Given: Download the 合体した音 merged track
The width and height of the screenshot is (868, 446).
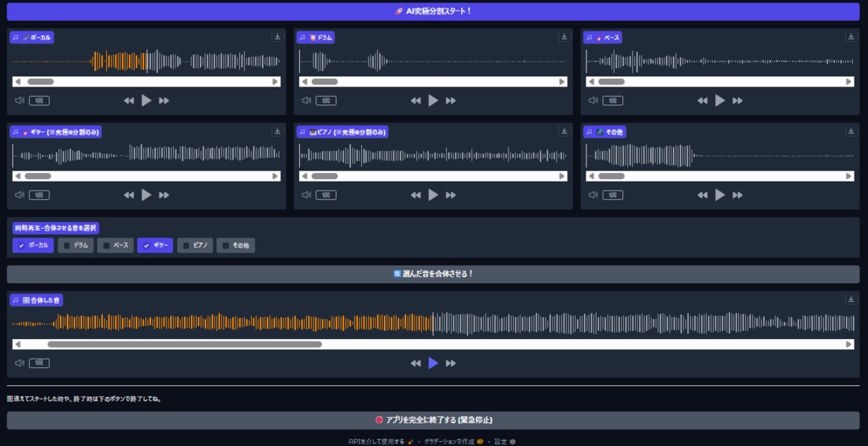Looking at the screenshot, I should click(851, 299).
